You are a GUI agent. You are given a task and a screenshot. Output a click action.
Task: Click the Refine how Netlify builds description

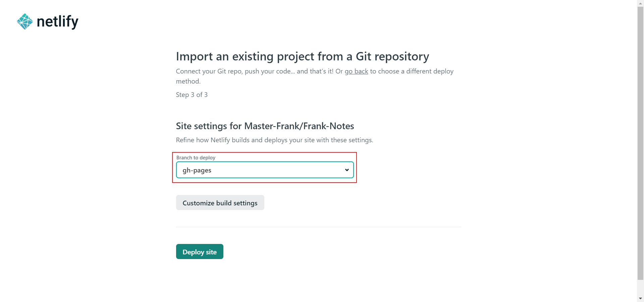click(x=274, y=140)
